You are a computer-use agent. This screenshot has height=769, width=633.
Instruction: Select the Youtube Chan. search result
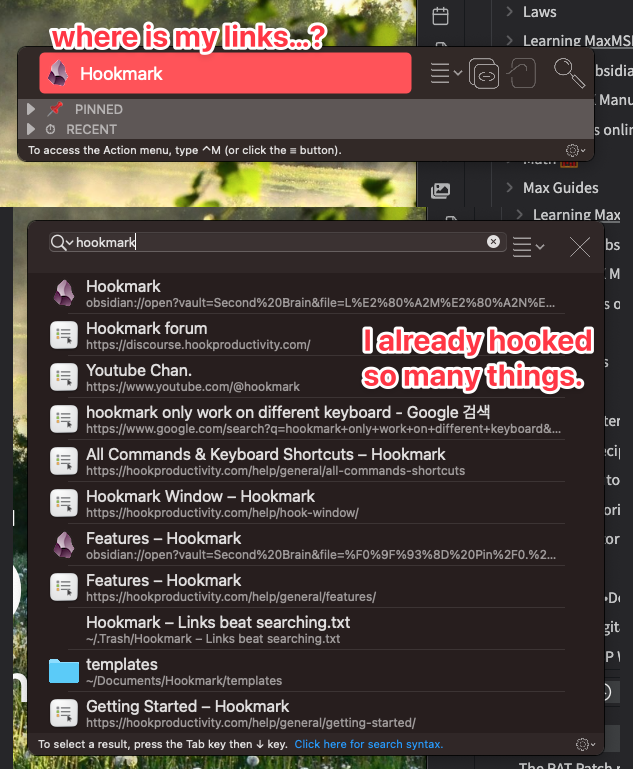coord(307,378)
